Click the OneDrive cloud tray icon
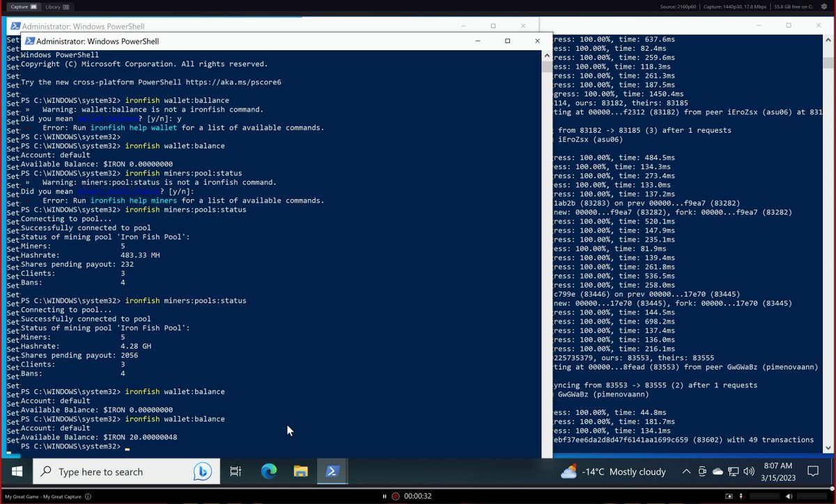The image size is (836, 504). pos(718,472)
